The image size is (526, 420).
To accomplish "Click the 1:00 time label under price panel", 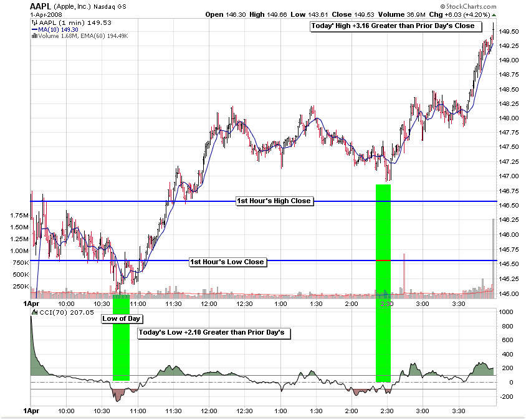I will point(281,304).
